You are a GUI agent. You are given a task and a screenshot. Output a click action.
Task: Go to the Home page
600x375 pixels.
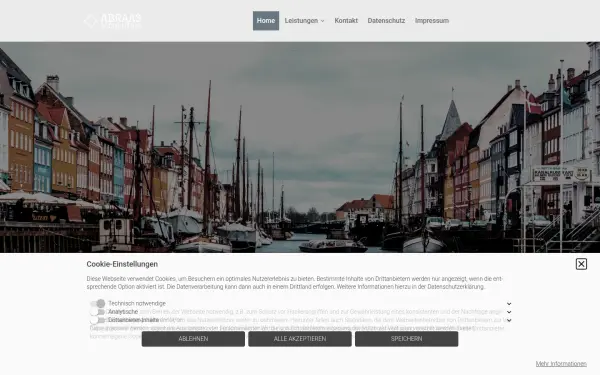[266, 21]
